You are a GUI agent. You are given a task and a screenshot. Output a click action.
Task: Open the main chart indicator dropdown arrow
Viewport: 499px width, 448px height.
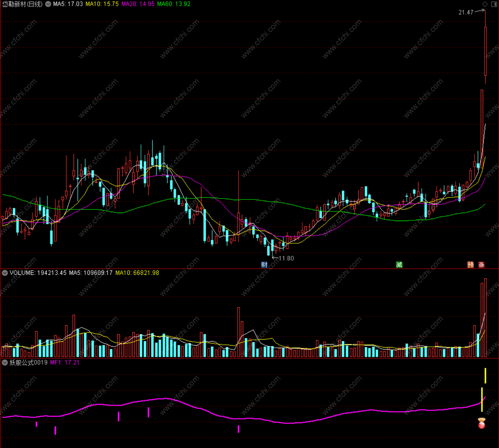[x=48, y=4]
